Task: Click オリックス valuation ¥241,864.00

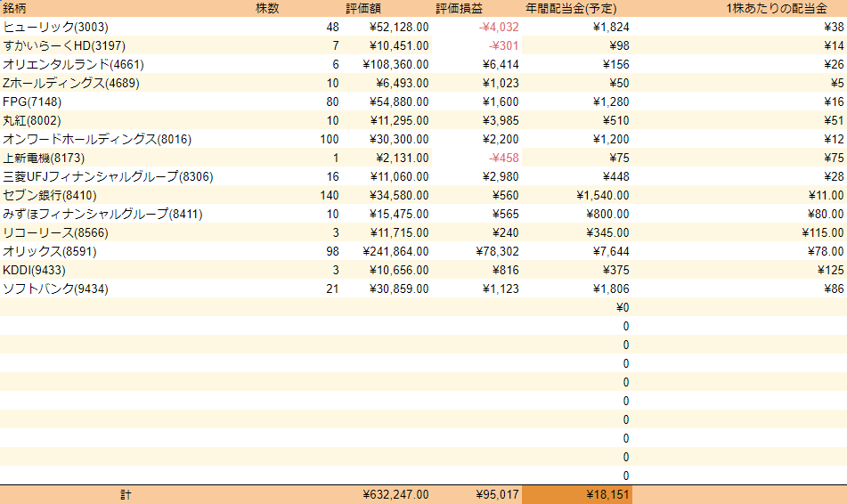Action: pyautogui.click(x=396, y=252)
